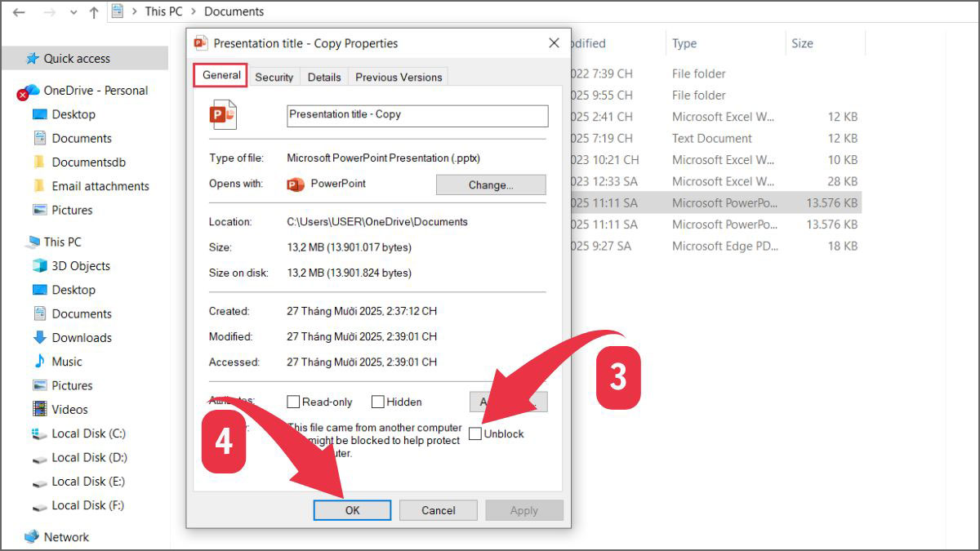Check the Unblock checkbox
Viewport: 980px width, 551px height.
(475, 433)
